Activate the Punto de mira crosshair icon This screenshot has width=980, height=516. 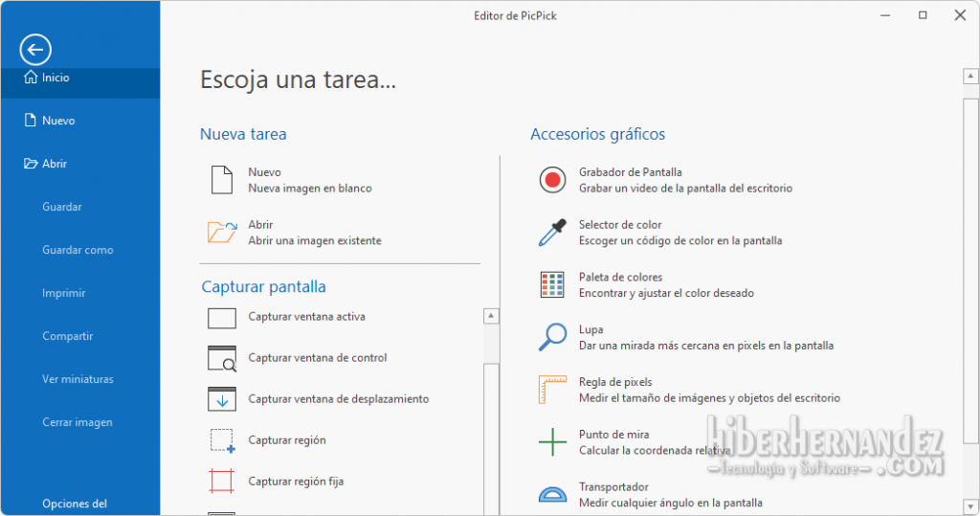pyautogui.click(x=552, y=442)
